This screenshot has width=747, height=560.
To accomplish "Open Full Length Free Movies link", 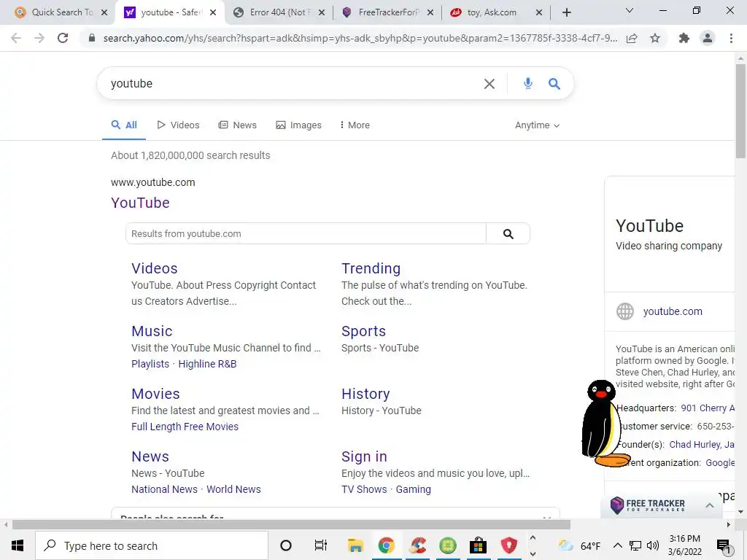I will 185,427.
